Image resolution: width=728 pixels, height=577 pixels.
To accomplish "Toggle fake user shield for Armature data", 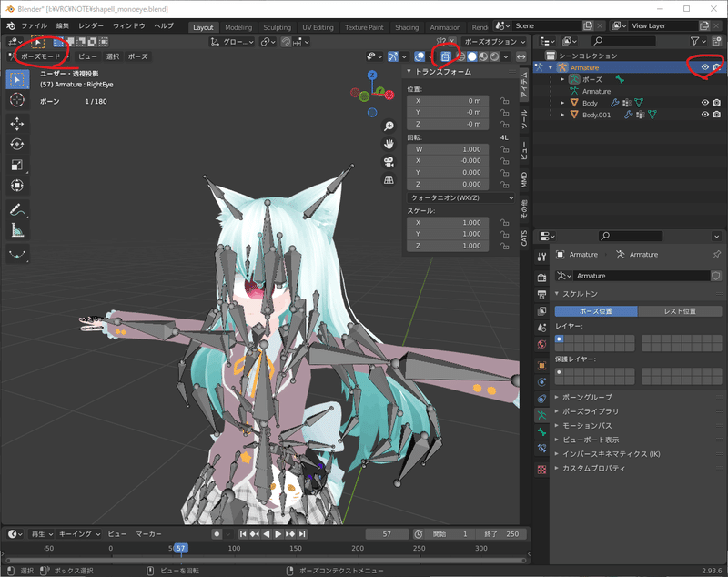I will pyautogui.click(x=716, y=276).
